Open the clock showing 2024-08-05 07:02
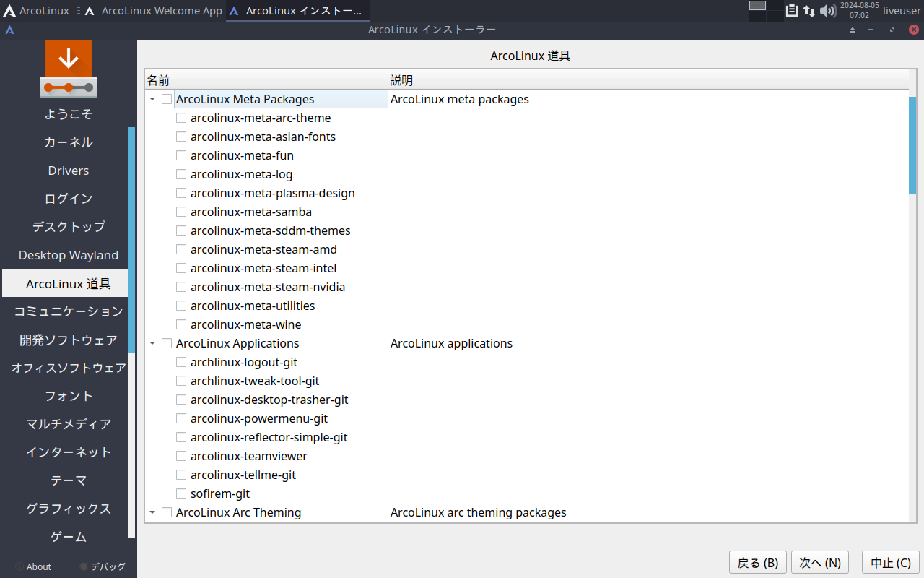 (x=859, y=10)
